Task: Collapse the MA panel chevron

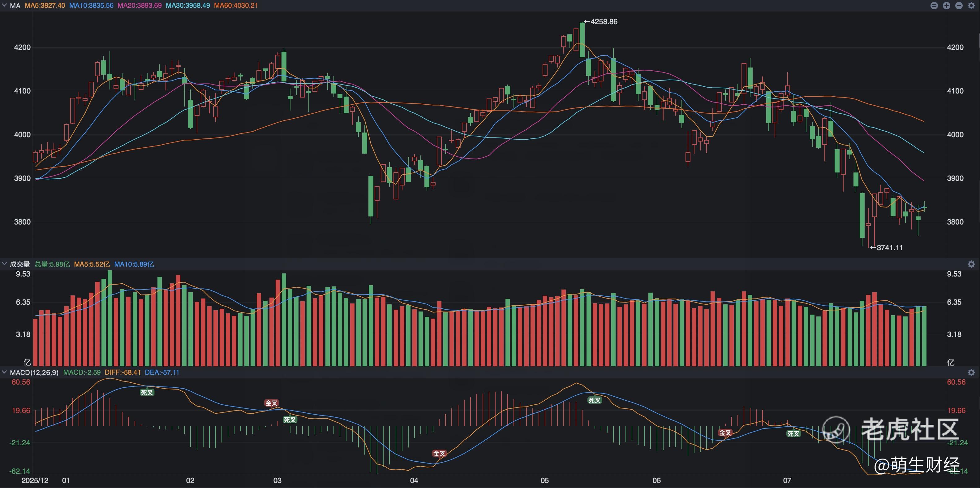Action: point(4,5)
